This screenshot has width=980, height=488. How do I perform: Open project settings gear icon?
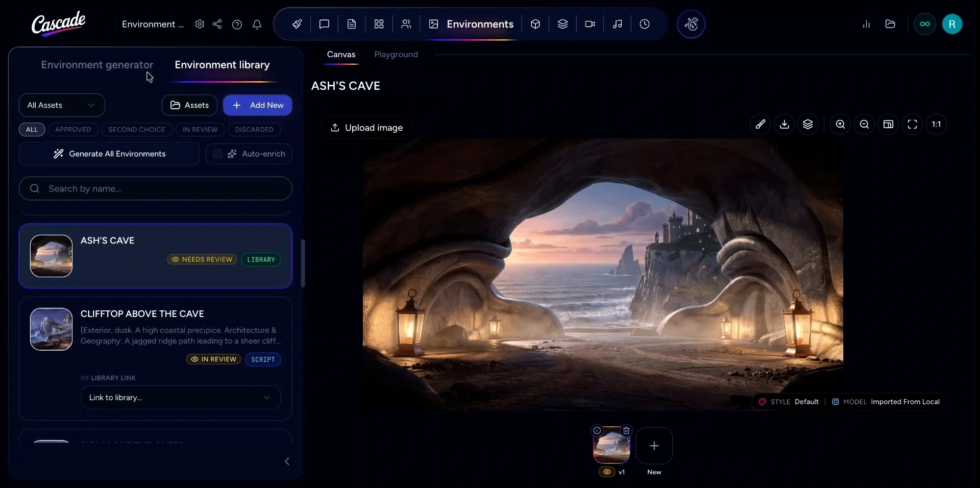(x=200, y=24)
